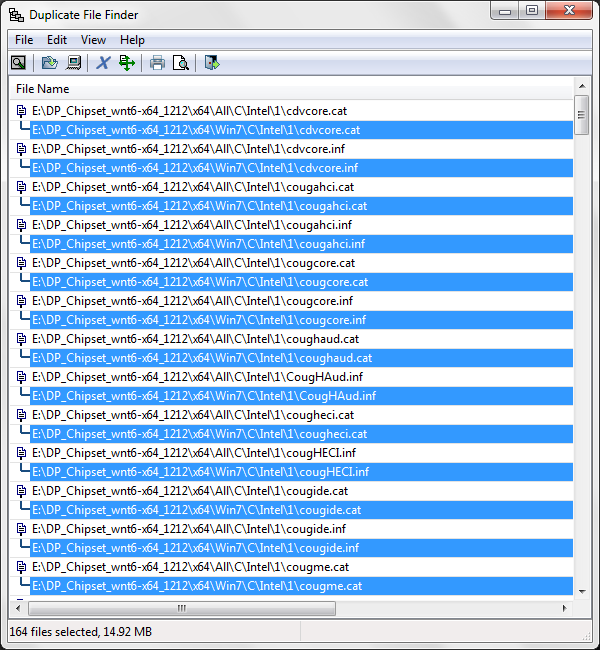The image size is (600, 650).
Task: Open the File menu
Action: 24,40
